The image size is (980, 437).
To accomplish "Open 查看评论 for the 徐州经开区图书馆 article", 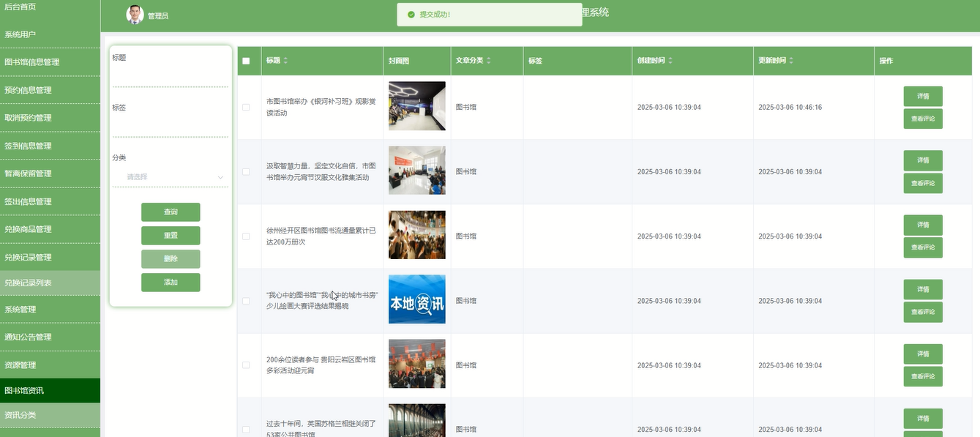I will tap(923, 248).
